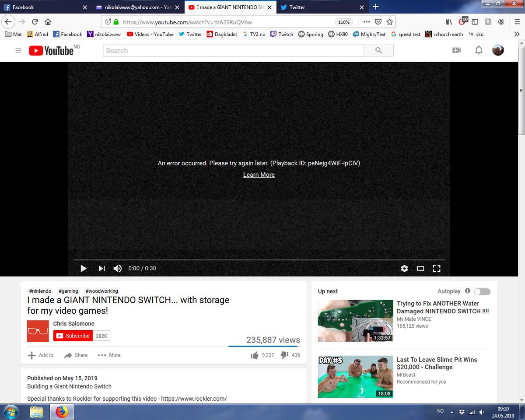525x420 pixels.
Task: Subscribe to Chris Salomone channel
Action: [x=73, y=336]
